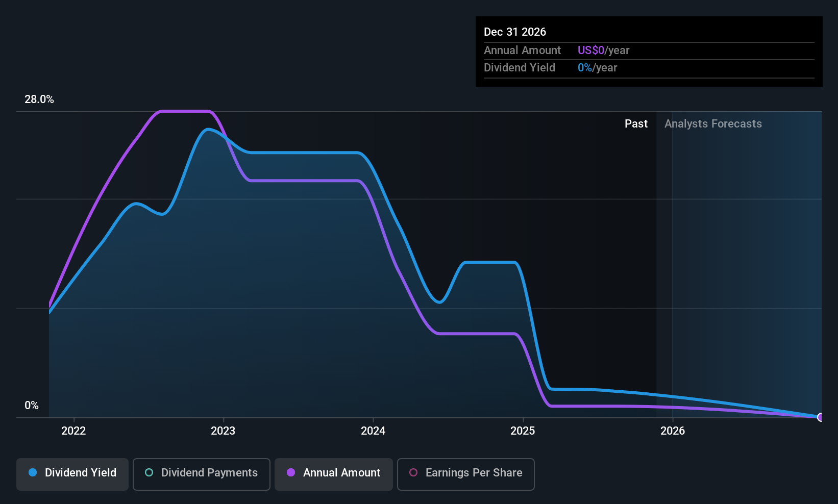Click the 2026 x-axis label

[673, 431]
